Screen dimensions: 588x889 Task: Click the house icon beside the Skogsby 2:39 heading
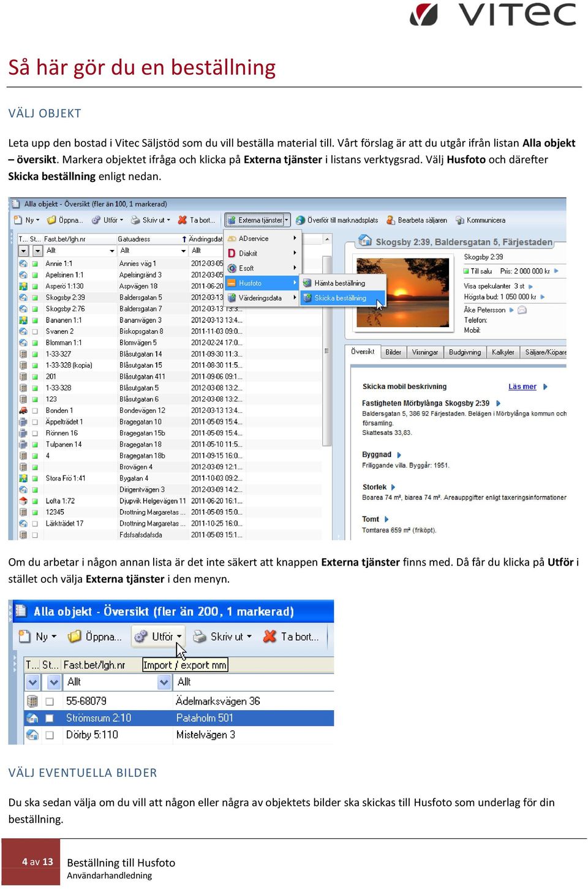click(365, 241)
